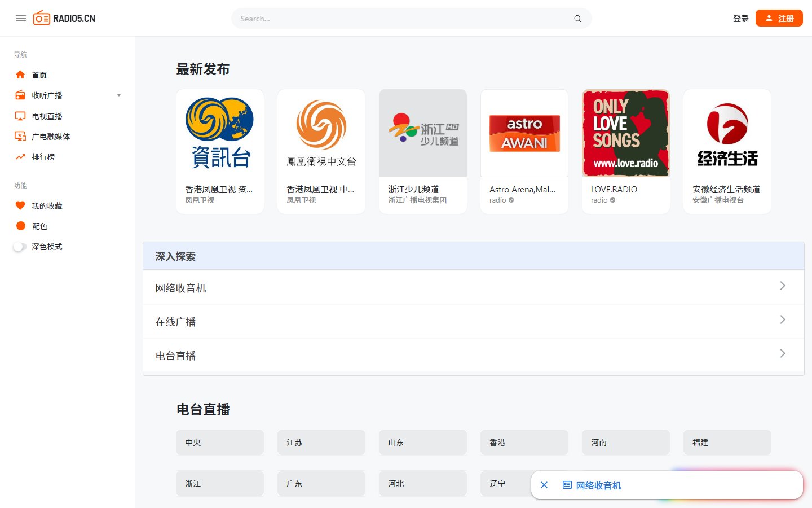
Task: Click the 登录 login link
Action: click(x=741, y=19)
